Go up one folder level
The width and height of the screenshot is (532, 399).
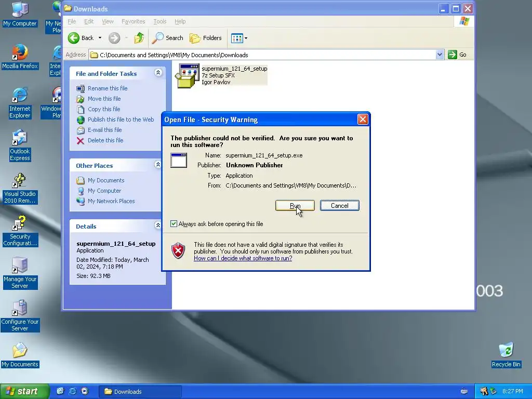coord(139,38)
